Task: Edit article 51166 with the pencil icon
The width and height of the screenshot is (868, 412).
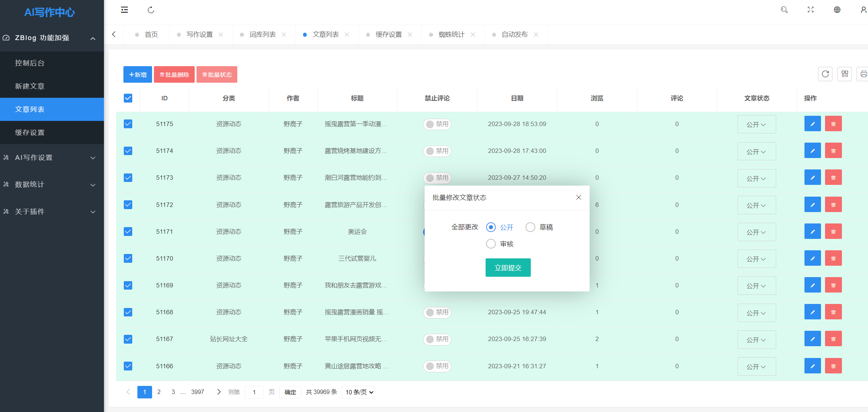Action: [x=813, y=366]
